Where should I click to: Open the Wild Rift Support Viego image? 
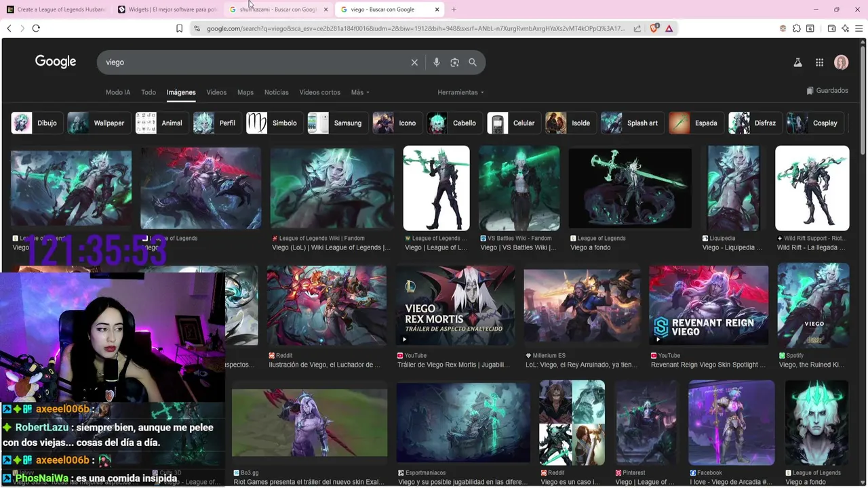[812, 188]
